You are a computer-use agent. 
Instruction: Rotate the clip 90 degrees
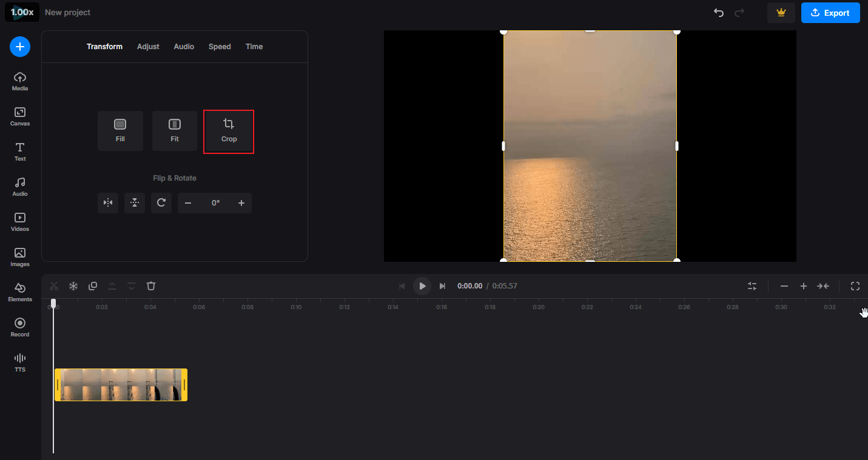161,203
